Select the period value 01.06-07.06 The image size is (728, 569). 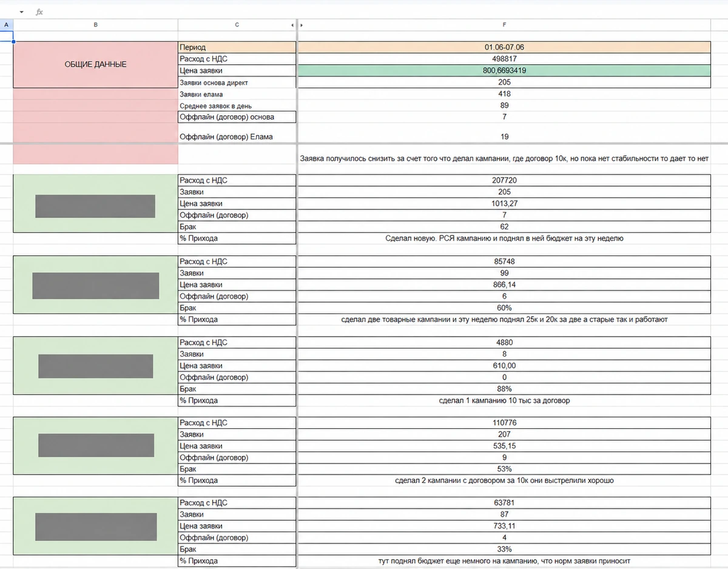coord(504,47)
